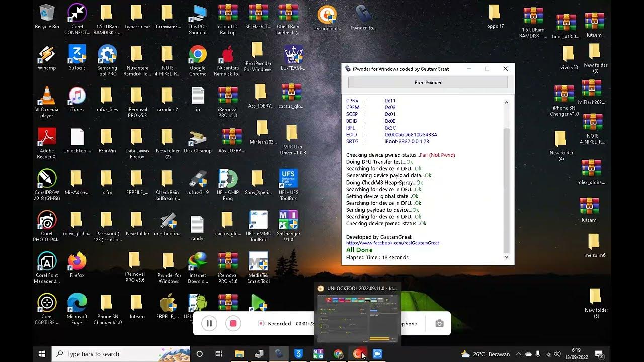The height and width of the screenshot is (362, 644).
Task: Pause the screen recording
Action: (209, 324)
